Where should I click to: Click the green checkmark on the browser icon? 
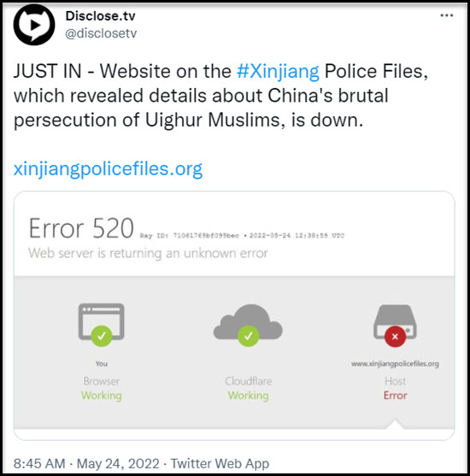click(x=102, y=336)
